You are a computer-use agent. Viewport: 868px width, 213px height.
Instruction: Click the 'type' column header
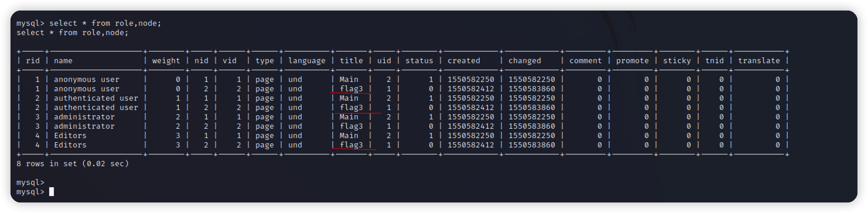[x=264, y=61]
